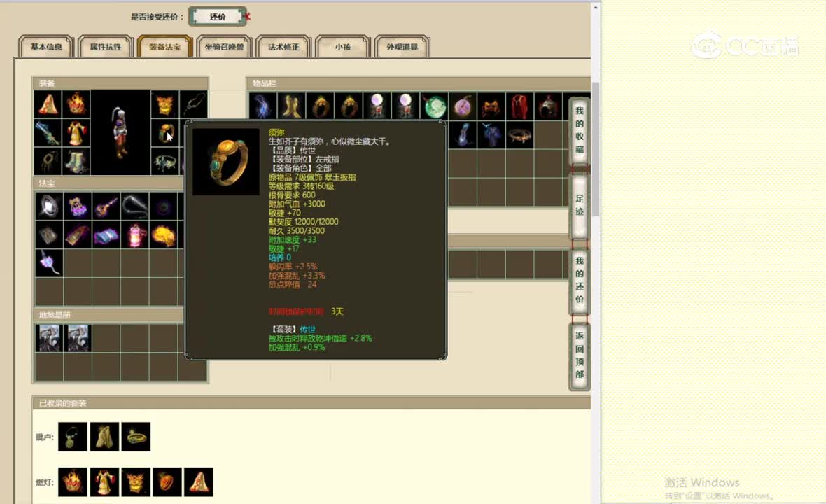Select the orange shield in the 燃灯 set row
Viewport: 826px width, 504px height.
pos(167,482)
